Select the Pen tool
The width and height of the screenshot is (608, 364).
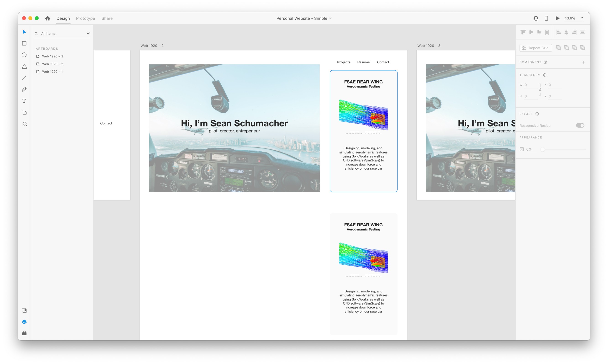(24, 89)
